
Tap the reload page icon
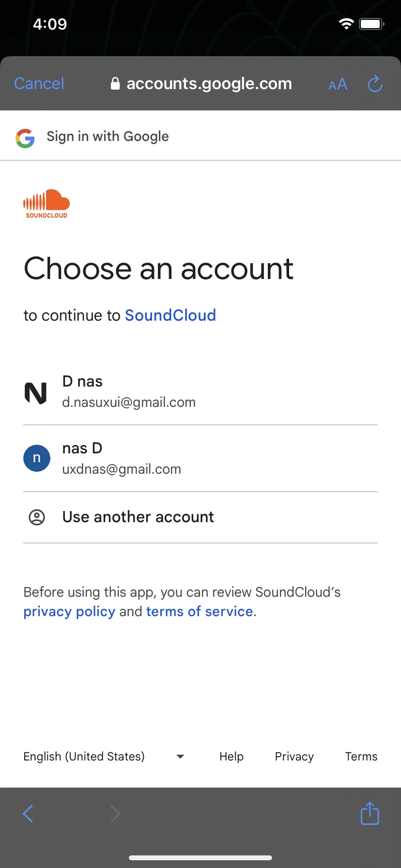(x=375, y=84)
